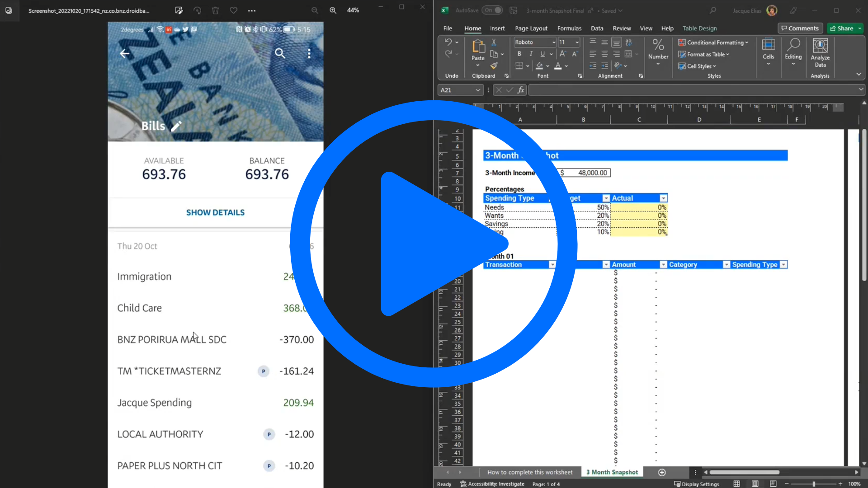Toggle italic formatting

pos(531,54)
